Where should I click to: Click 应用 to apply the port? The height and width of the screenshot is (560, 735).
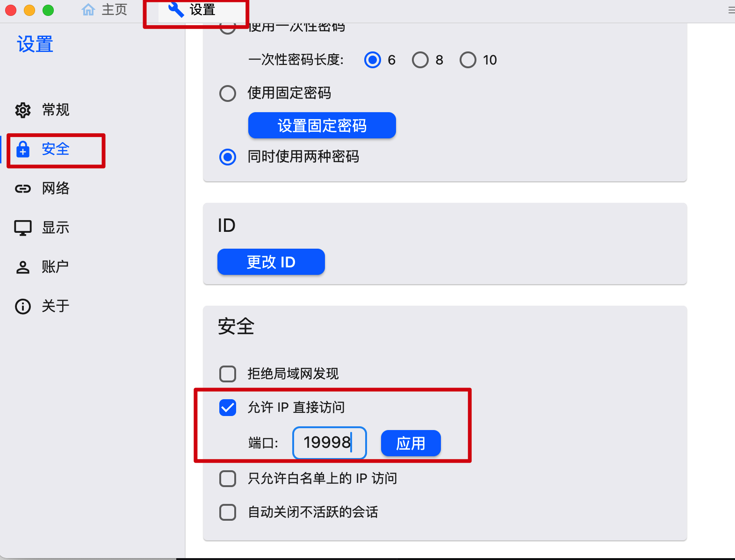point(411,443)
